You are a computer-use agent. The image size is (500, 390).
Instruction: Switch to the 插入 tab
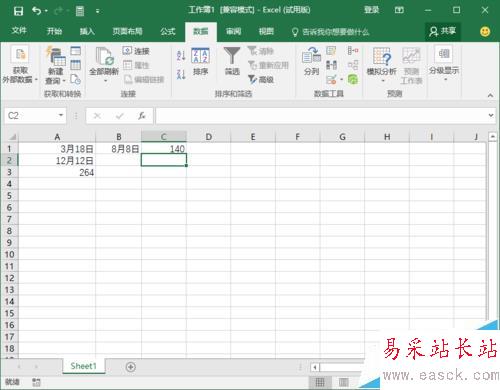tap(87, 31)
